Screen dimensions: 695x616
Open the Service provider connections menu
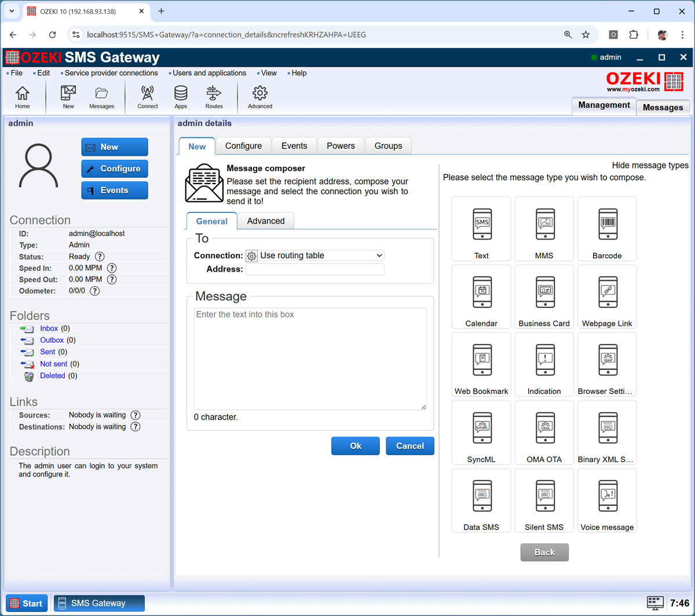[x=111, y=73]
